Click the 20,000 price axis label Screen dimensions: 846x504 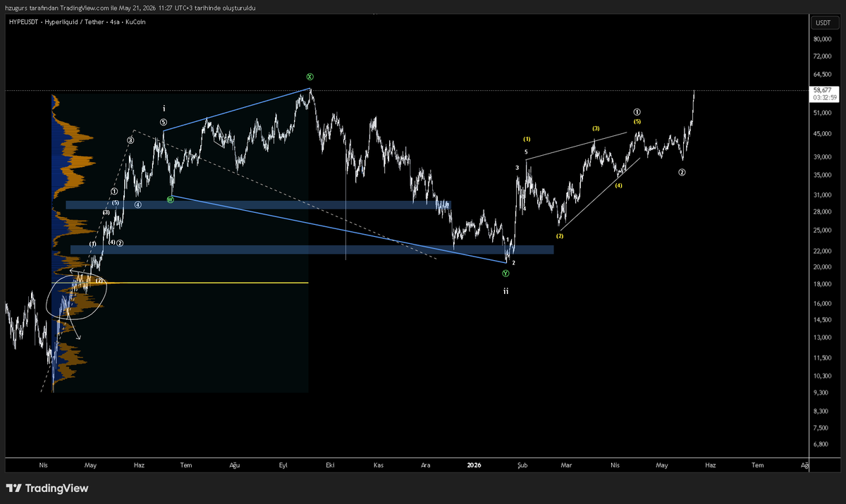[822, 267]
